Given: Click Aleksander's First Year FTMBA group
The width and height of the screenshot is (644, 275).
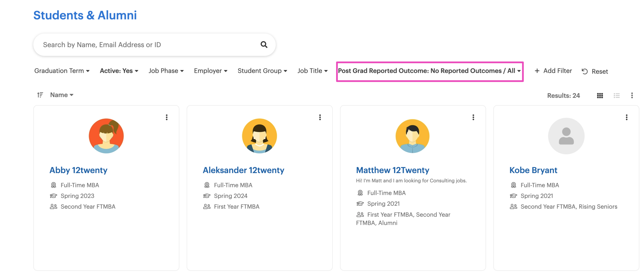Looking at the screenshot, I should (x=237, y=206).
